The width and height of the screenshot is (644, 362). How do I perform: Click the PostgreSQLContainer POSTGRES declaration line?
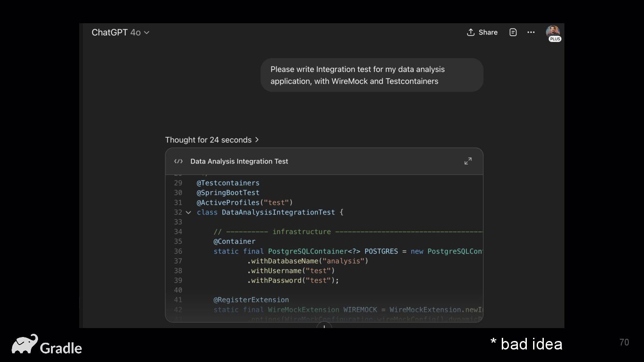point(348,251)
